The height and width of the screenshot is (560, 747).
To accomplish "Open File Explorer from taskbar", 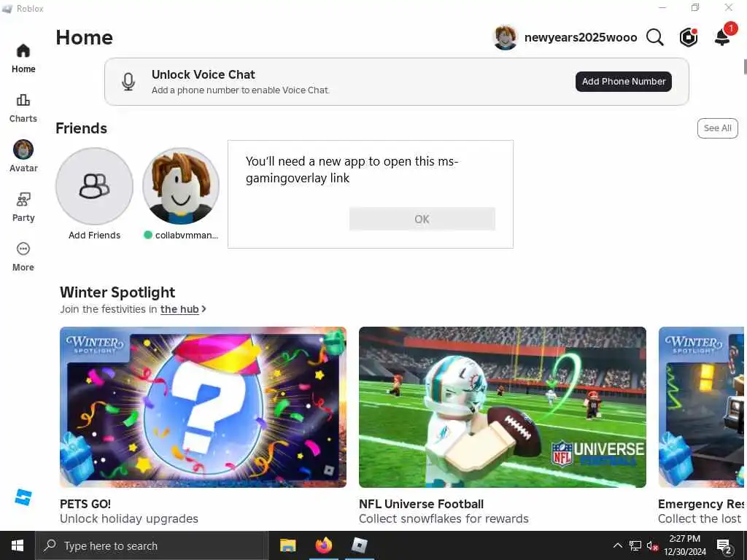I will tap(287, 545).
